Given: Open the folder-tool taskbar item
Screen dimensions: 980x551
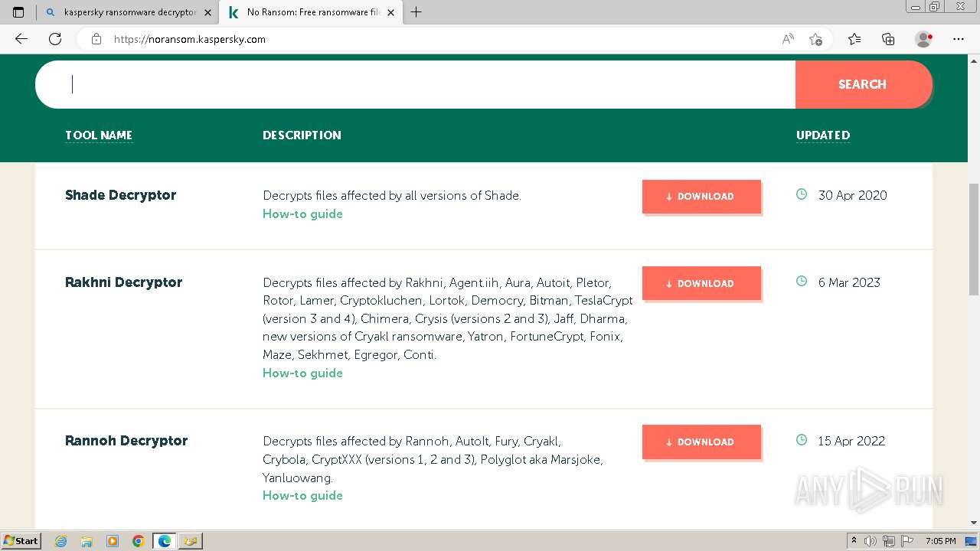Looking at the screenshot, I should (x=190, y=541).
